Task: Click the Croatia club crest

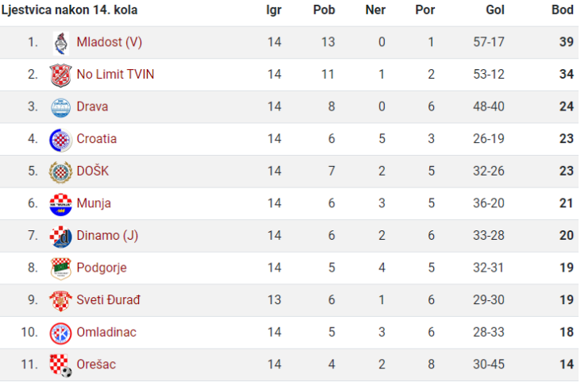Action: pos(60,140)
